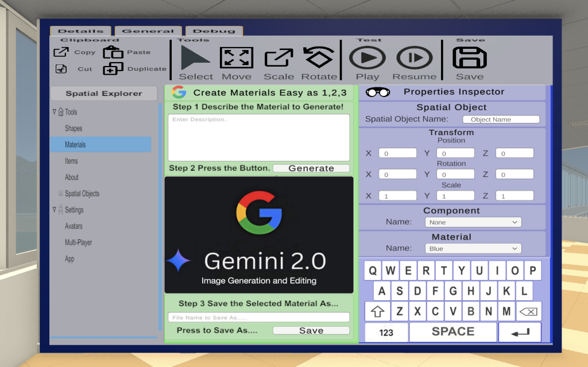Click the house icon next to Tools
The image size is (588, 367).
61,112
